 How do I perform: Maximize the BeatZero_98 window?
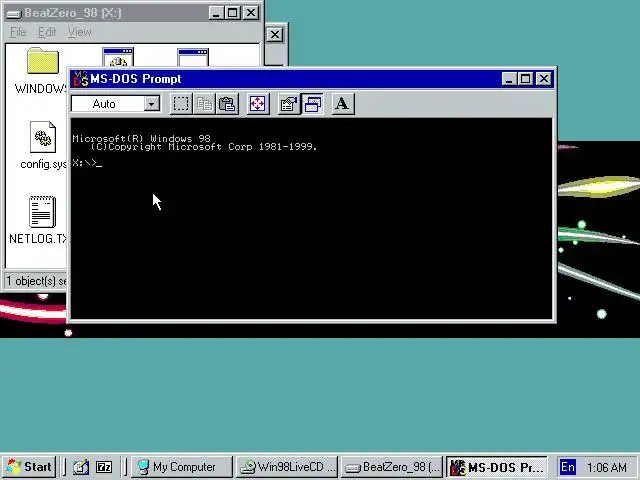233,13
